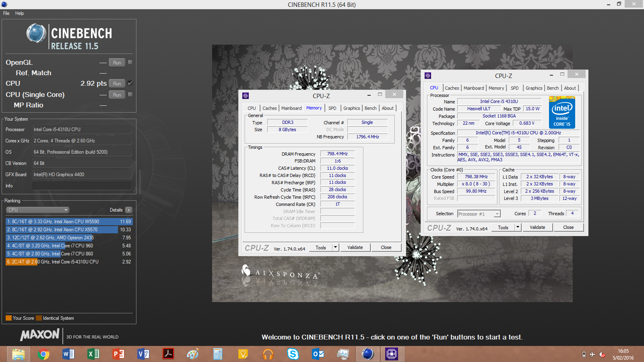This screenshot has height=362, width=644.
Task: Switch to Cinebench via its taskbar icon
Action: click(367, 354)
